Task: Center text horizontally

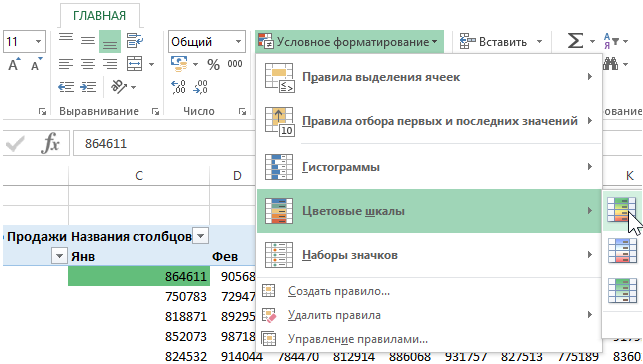Action: 88,64
